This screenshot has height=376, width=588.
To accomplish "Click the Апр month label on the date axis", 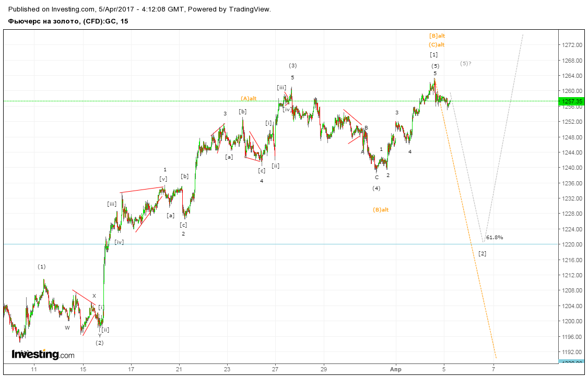I will [x=396, y=370].
